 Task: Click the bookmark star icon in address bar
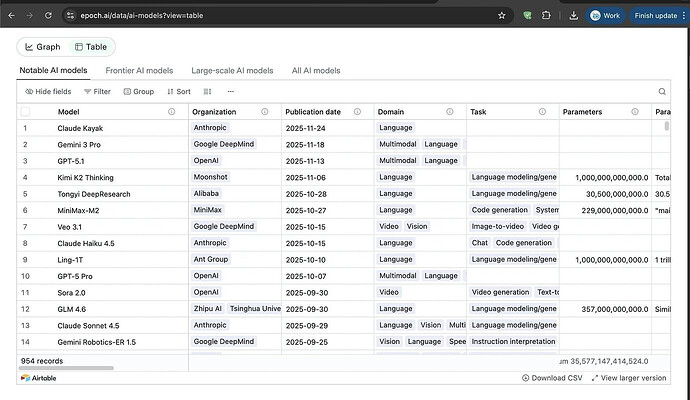pyautogui.click(x=501, y=16)
